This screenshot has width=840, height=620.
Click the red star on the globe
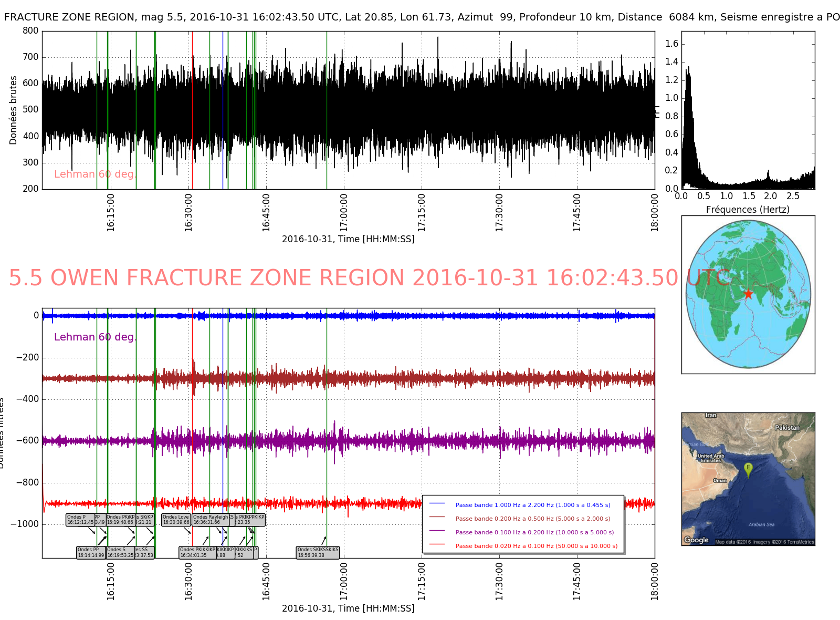748,294
